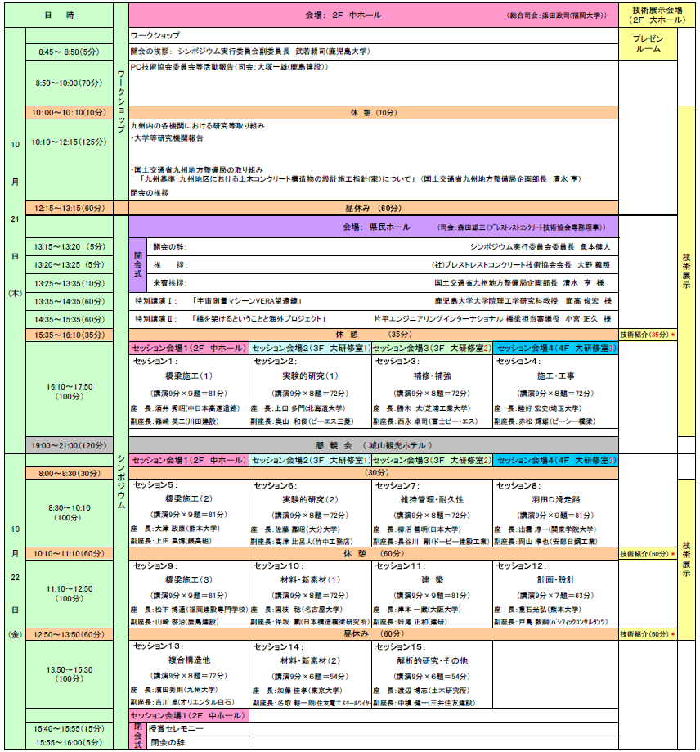Select "九州内の各機関における研究等取り組み" line
The image size is (700, 752).
click(x=197, y=126)
